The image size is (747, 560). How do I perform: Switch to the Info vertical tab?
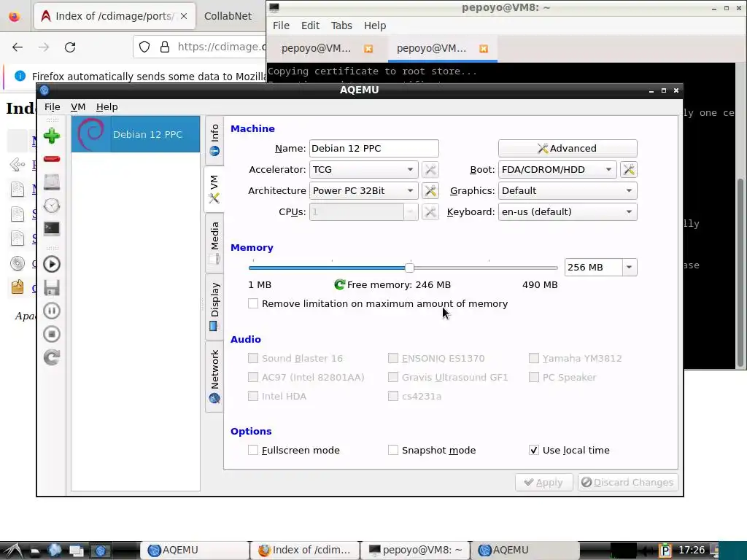pos(214,140)
